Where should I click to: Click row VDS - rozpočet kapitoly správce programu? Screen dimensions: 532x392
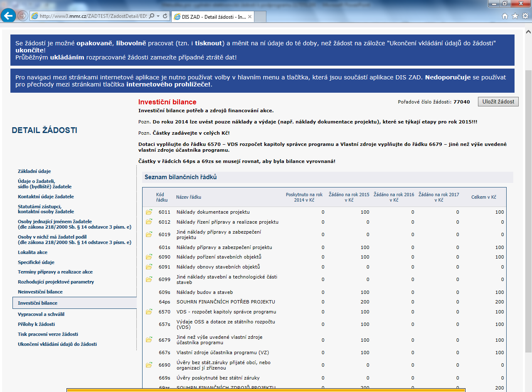(x=226, y=312)
